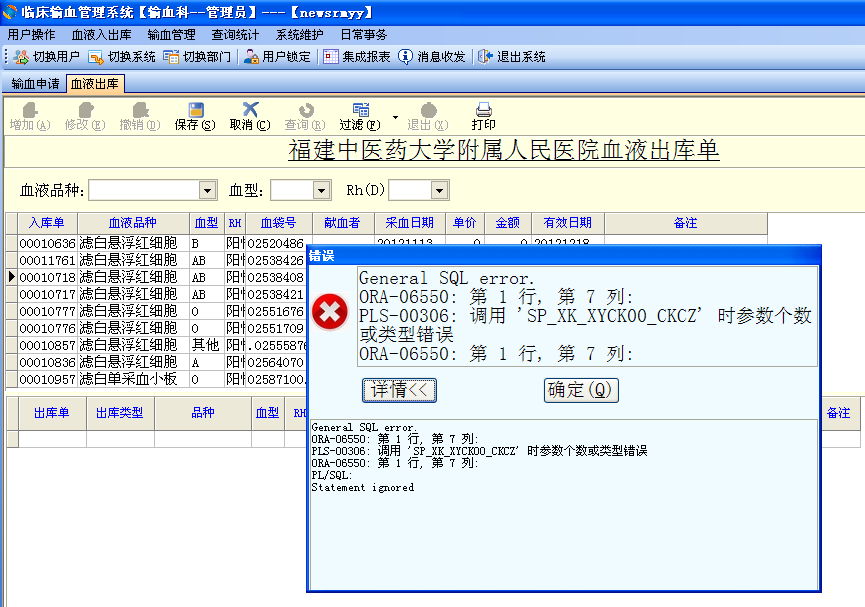The height and width of the screenshot is (607, 865).
Task: Select row with 入库单 00010776
Action: [x=47, y=328]
